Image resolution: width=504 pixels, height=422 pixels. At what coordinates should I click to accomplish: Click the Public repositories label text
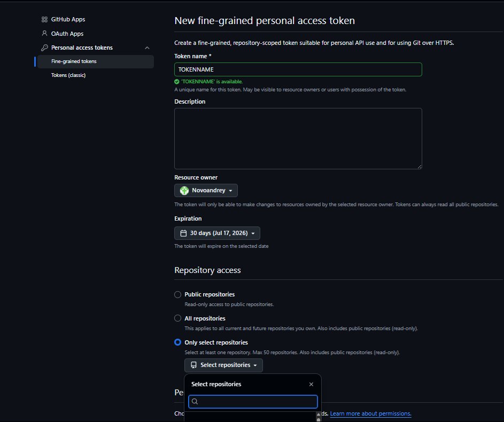tap(210, 294)
